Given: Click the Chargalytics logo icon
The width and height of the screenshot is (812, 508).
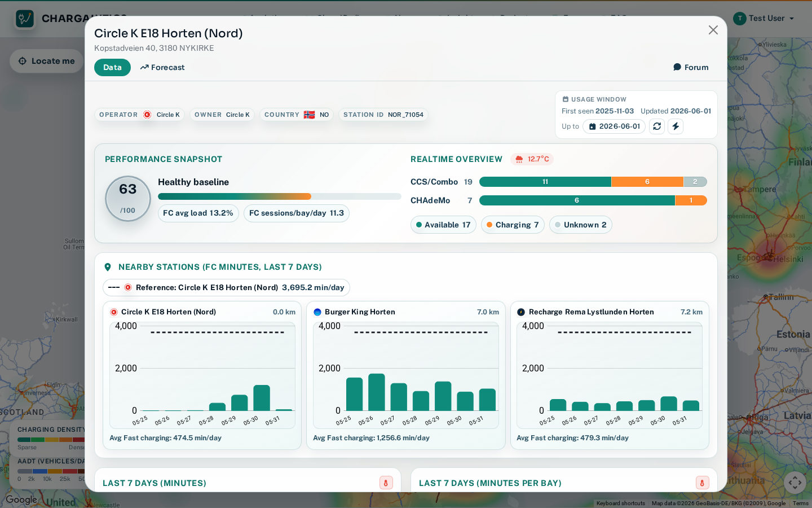Looking at the screenshot, I should (25, 19).
